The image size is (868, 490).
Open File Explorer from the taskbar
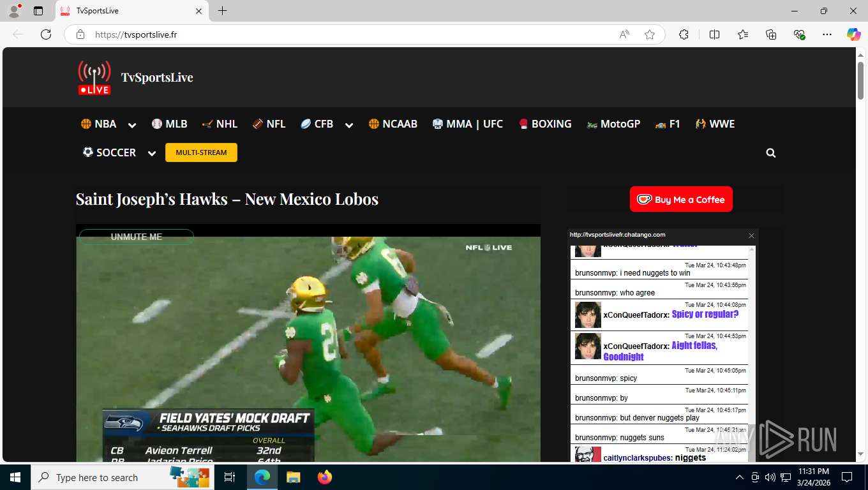tap(293, 477)
